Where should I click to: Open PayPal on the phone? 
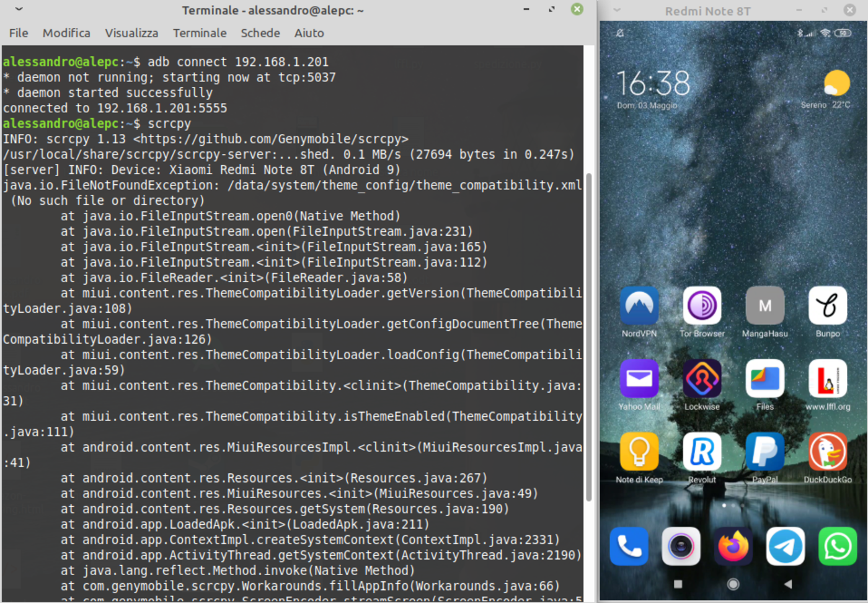[x=764, y=452]
